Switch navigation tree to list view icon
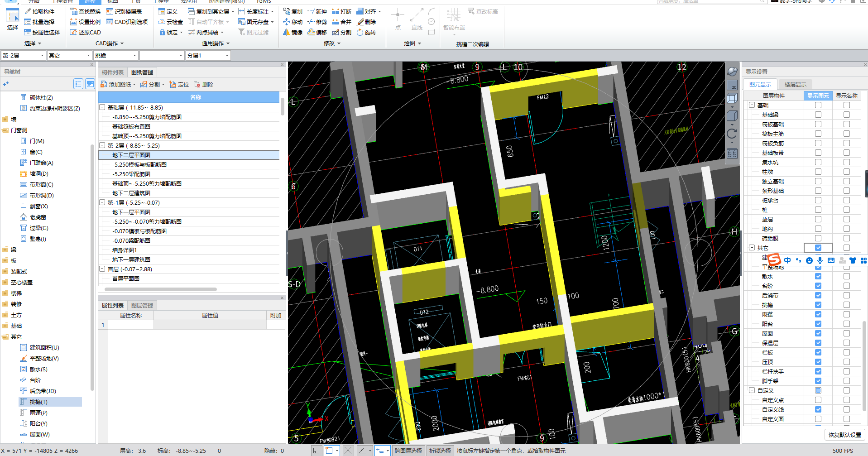 78,84
